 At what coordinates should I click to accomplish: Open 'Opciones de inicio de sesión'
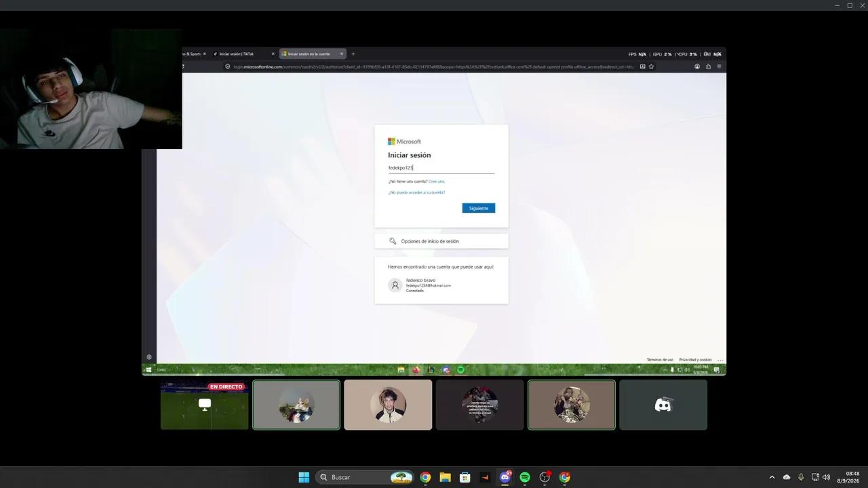coord(441,241)
